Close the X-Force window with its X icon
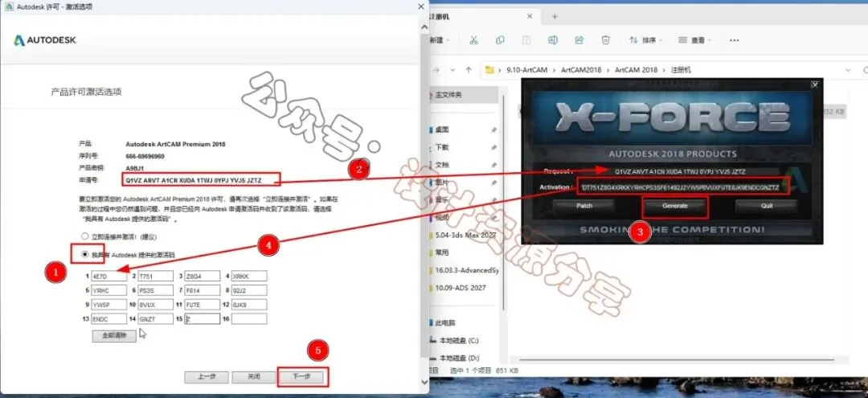Viewport: 868px width, 398px height. 814,84
